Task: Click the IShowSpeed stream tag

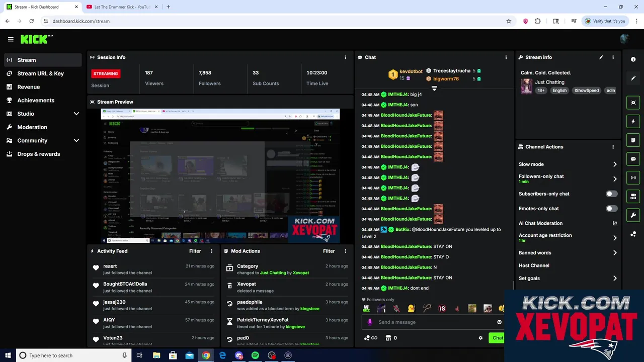Action: [587, 90]
